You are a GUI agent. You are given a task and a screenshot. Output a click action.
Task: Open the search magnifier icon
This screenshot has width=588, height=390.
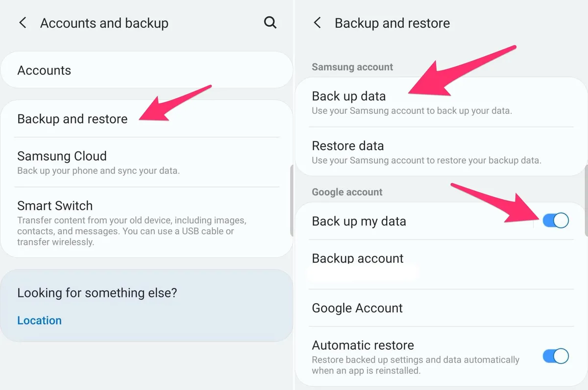(270, 23)
